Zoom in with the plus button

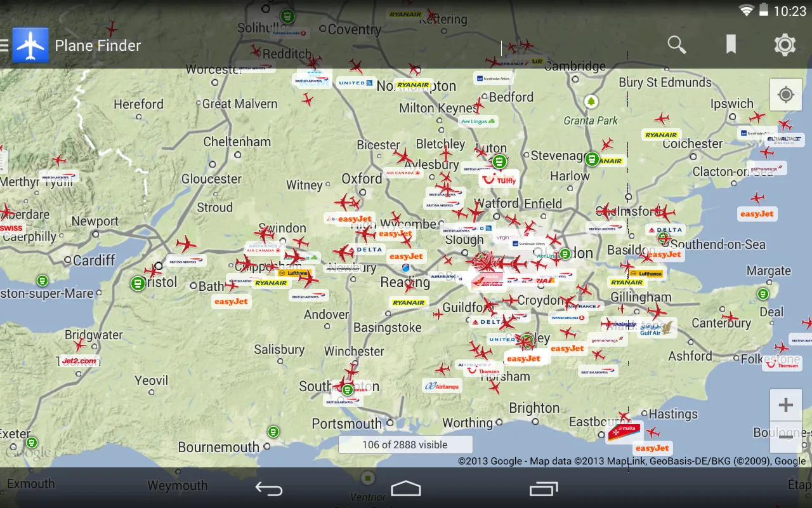pyautogui.click(x=785, y=405)
